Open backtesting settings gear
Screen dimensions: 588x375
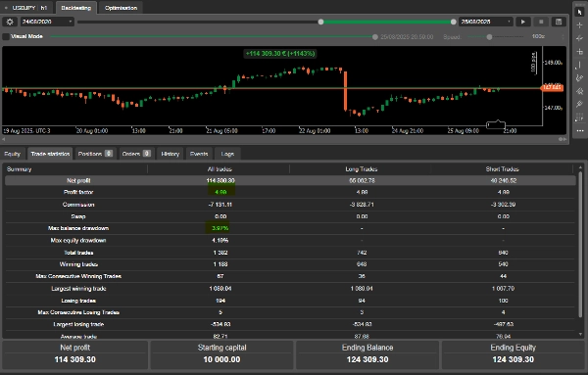coord(10,22)
